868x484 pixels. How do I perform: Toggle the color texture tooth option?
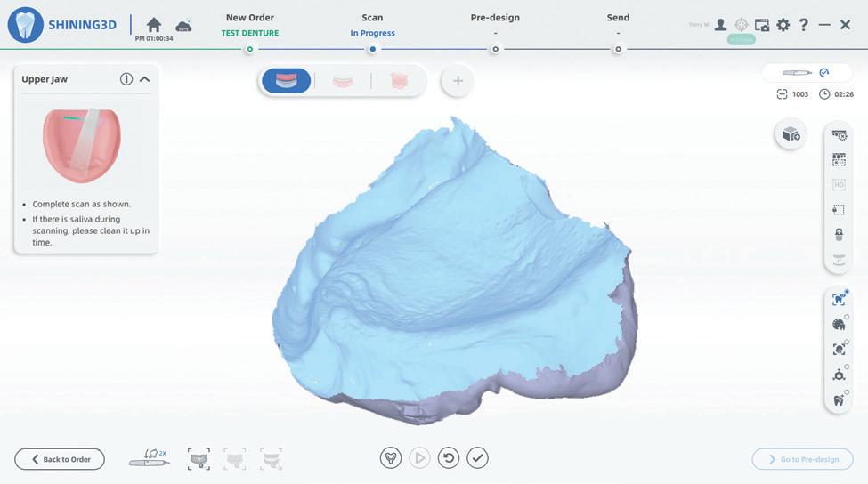pyautogui.click(x=840, y=325)
